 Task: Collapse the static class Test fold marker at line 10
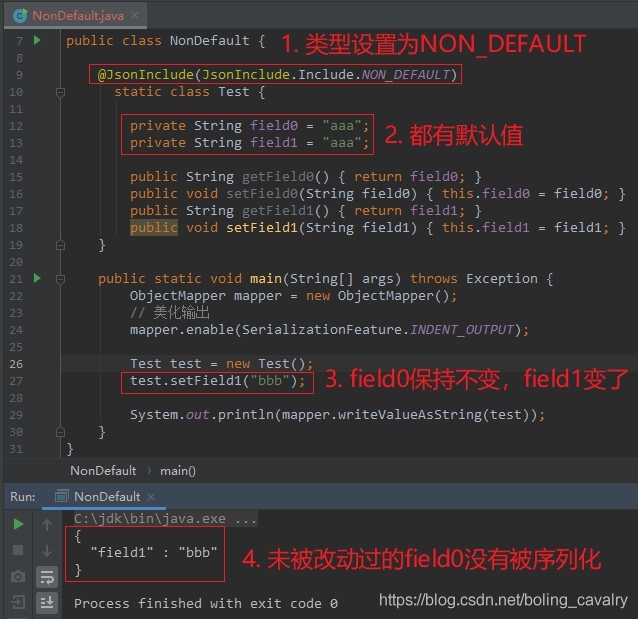point(60,92)
